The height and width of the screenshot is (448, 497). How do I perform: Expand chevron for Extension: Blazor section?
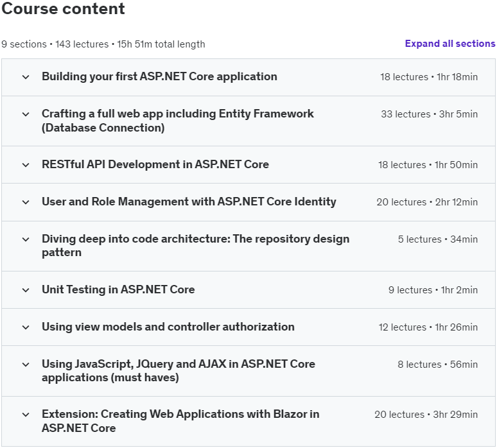(x=26, y=415)
